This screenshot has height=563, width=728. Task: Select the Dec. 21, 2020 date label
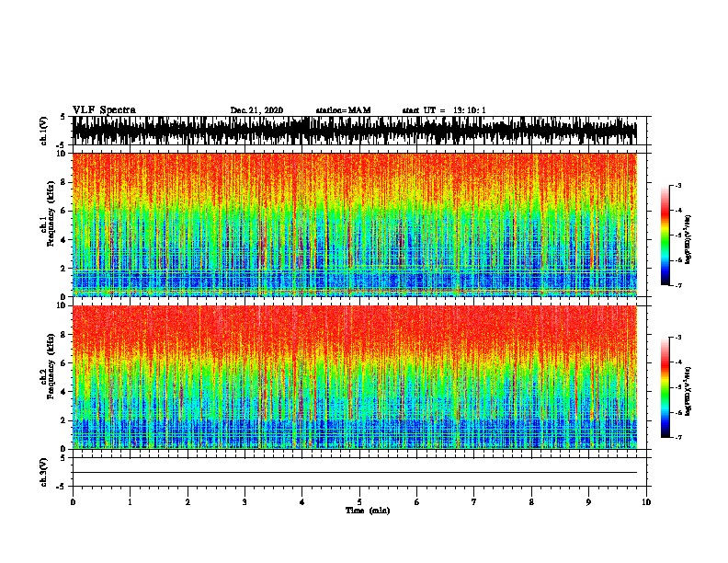tap(256, 110)
